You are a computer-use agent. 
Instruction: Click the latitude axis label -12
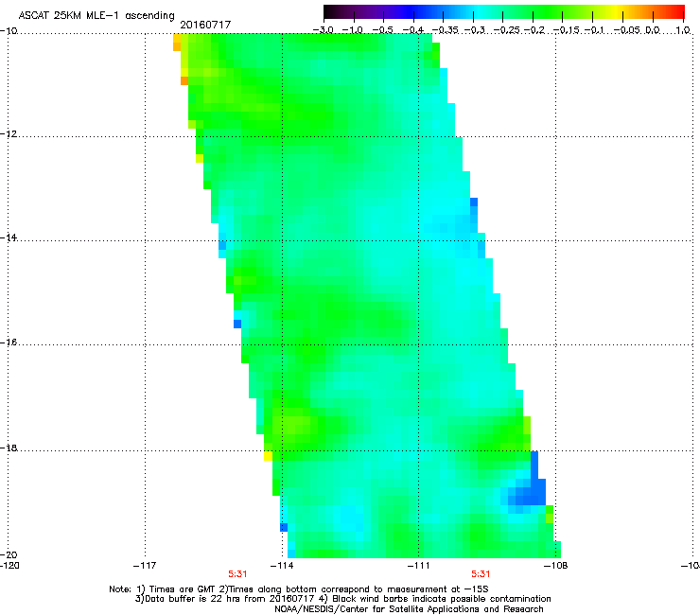[9, 134]
